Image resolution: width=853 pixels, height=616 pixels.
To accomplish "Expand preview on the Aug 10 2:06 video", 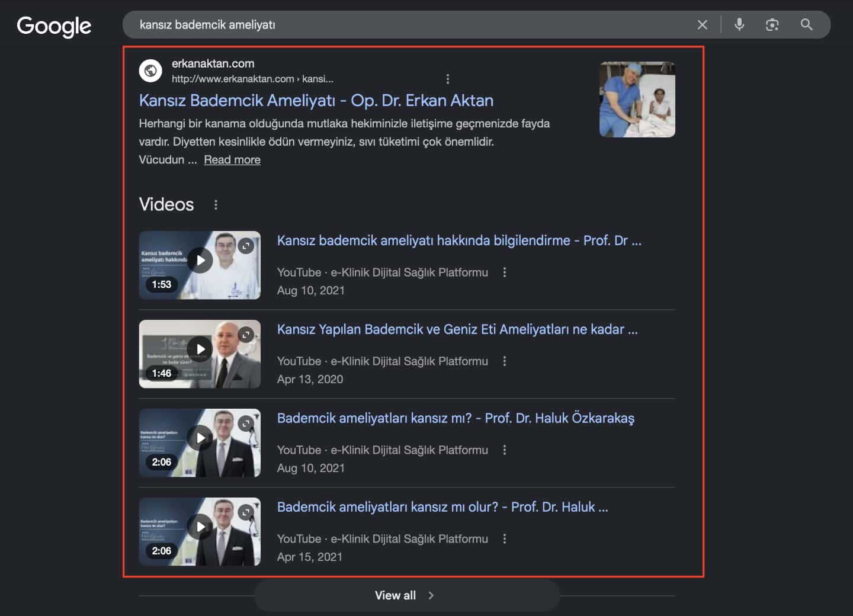I will (246, 423).
